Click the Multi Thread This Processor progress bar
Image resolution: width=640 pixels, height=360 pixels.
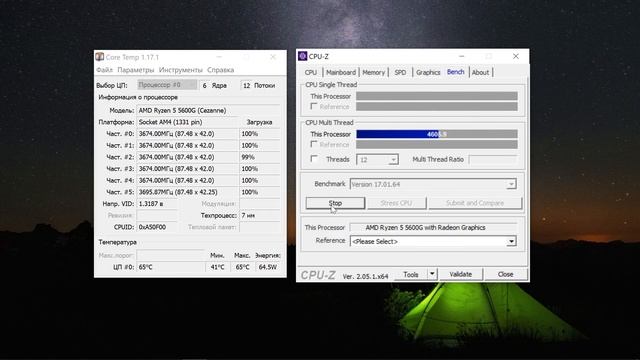[x=437, y=134]
